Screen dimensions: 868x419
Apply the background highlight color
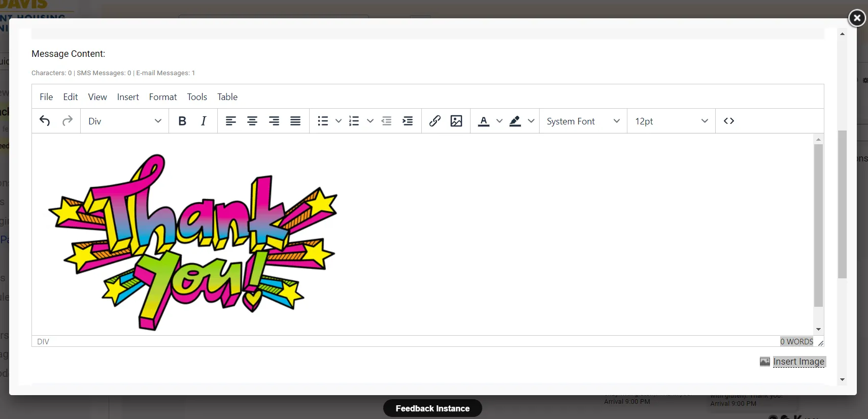515,121
